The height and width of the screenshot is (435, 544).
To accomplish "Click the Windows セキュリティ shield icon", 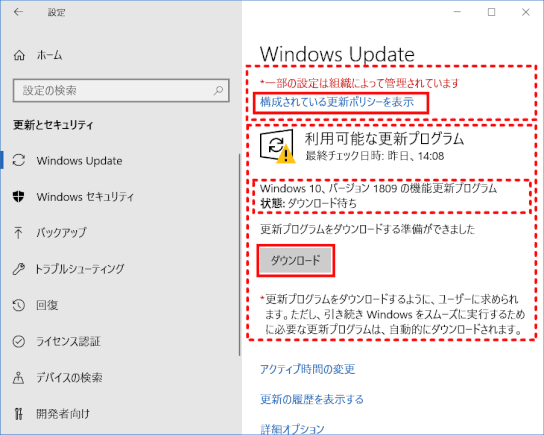I will pos(19,196).
